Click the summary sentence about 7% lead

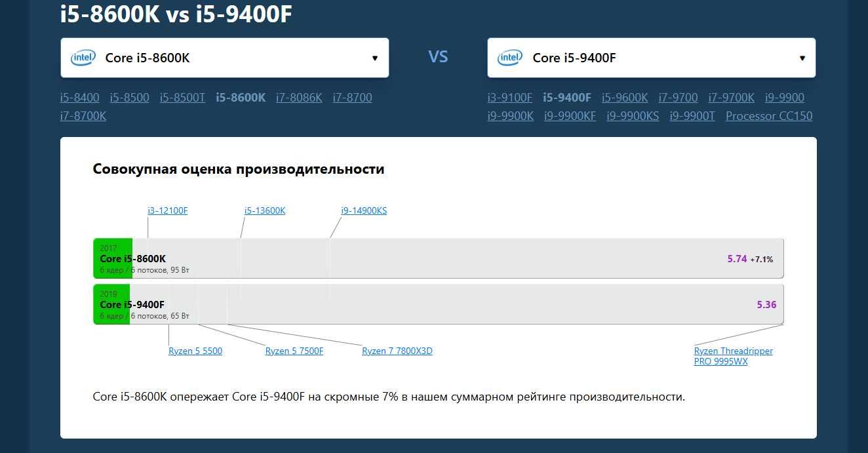[x=389, y=397]
